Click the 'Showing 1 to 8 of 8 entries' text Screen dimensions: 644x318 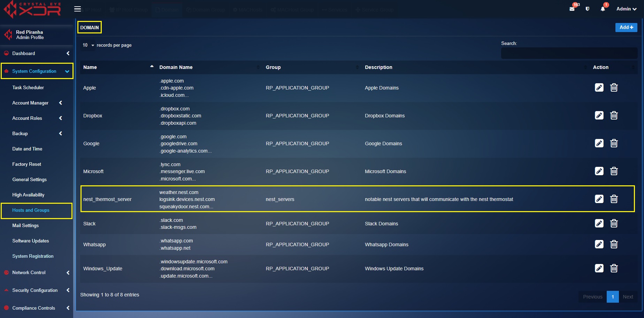pyautogui.click(x=109, y=295)
